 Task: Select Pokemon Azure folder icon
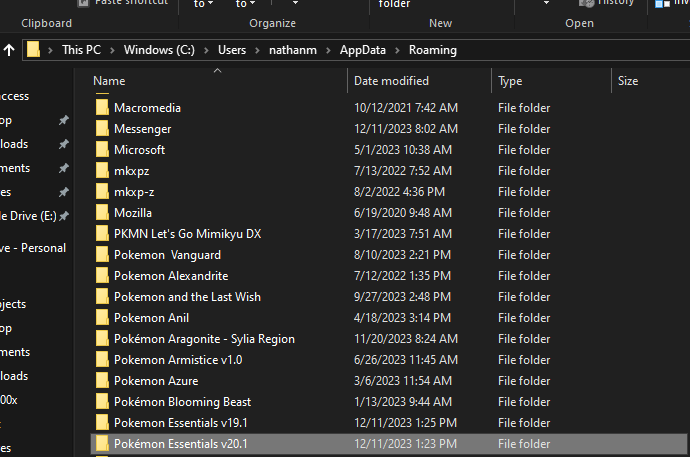point(102,381)
